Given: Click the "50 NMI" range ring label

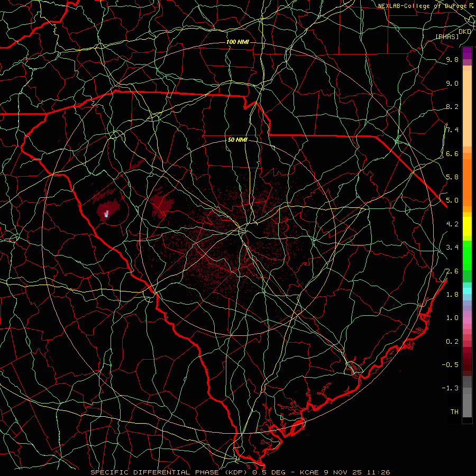Looking at the screenshot, I should 237,140.
